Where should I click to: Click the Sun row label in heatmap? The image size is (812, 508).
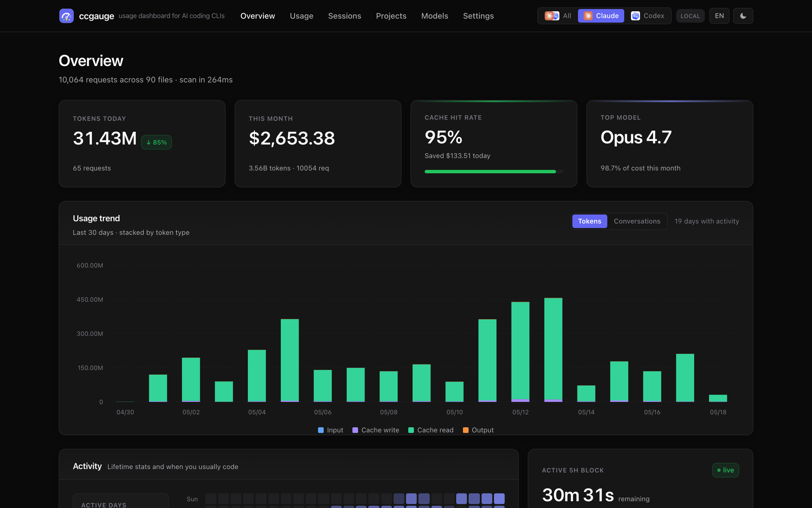(192, 499)
